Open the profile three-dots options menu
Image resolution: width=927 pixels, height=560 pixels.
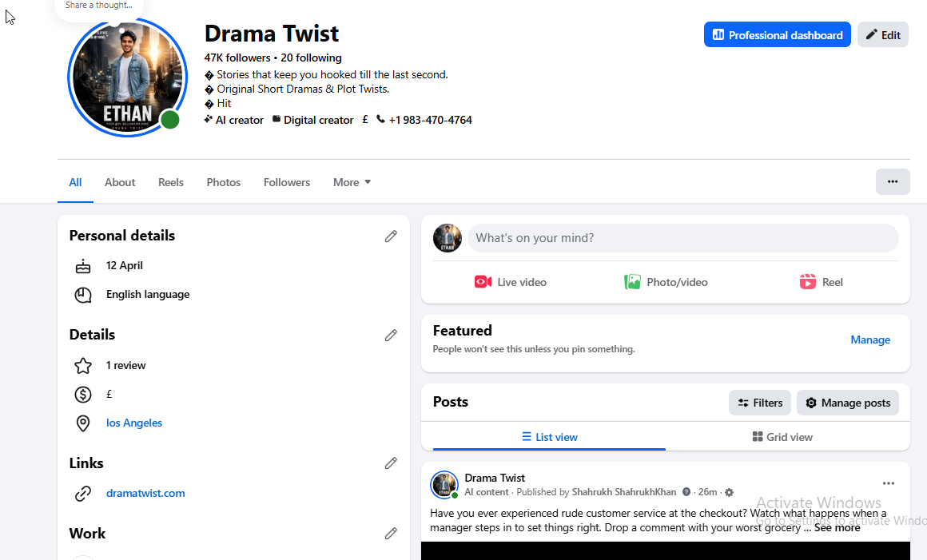click(x=893, y=182)
